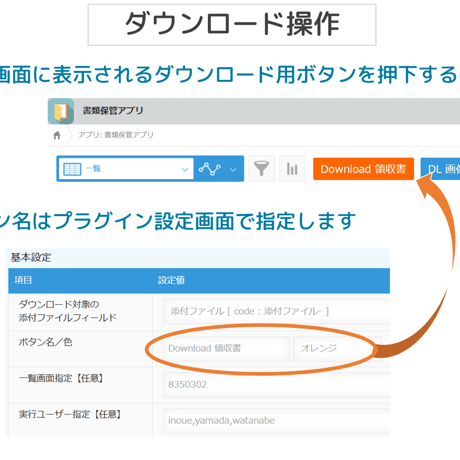The height and width of the screenshot is (460, 460).
Task: Open the bar chart aggregate icon
Action: [292, 169]
